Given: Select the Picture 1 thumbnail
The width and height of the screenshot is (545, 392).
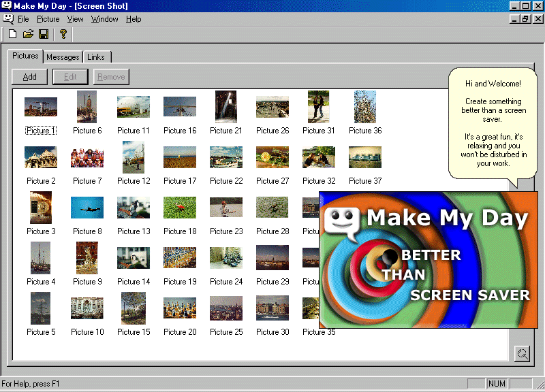Looking at the screenshot, I should coord(41,107).
